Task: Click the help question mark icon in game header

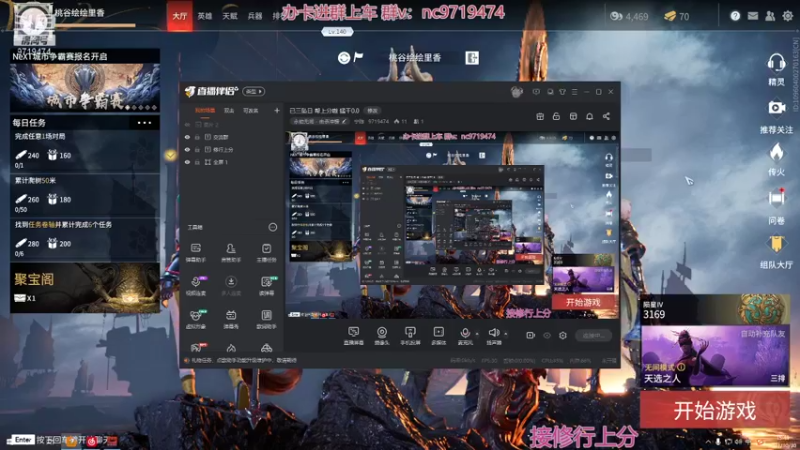Action: (x=735, y=16)
